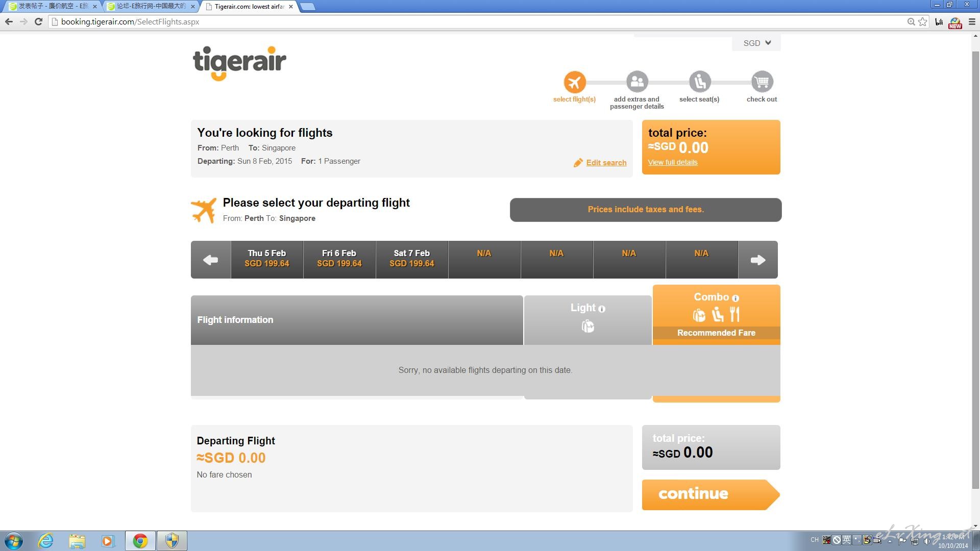Select the Fri 6 Feb date tab

(339, 260)
